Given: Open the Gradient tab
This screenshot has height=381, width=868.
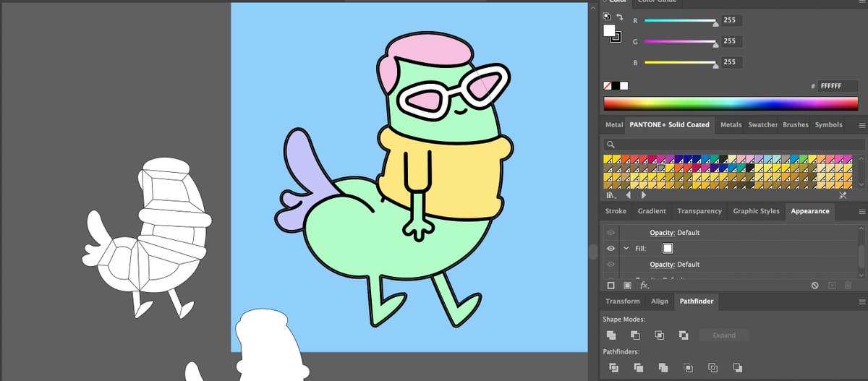Looking at the screenshot, I should 652,211.
